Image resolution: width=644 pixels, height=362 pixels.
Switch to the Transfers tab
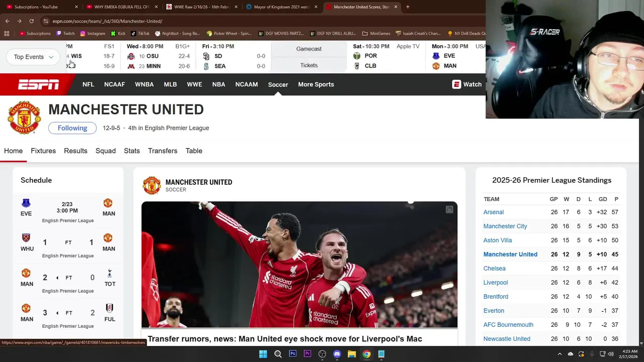(163, 151)
